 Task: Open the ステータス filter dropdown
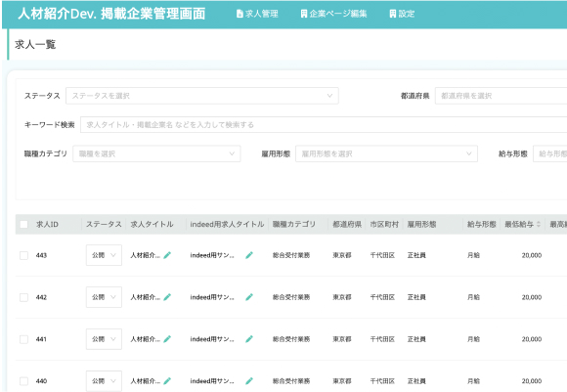(202, 96)
